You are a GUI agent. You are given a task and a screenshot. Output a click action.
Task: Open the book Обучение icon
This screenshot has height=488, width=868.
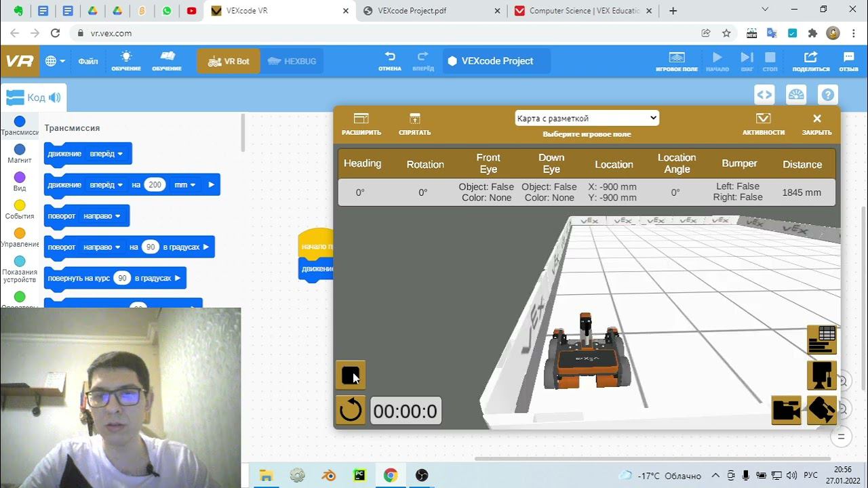167,61
